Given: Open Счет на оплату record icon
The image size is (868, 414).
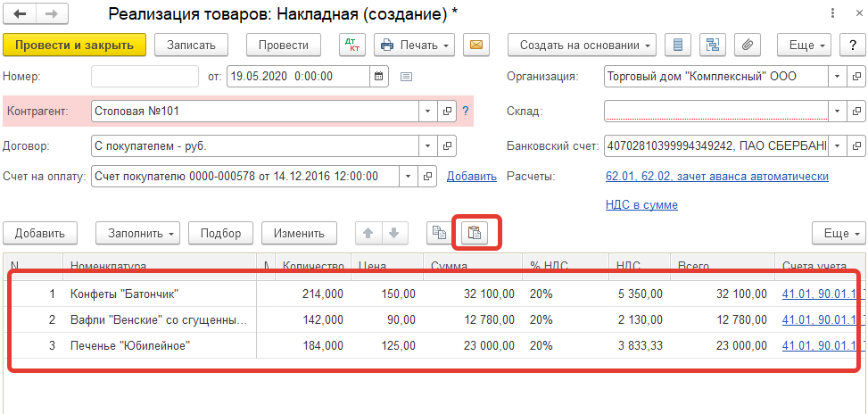Looking at the screenshot, I should pyautogui.click(x=427, y=177).
